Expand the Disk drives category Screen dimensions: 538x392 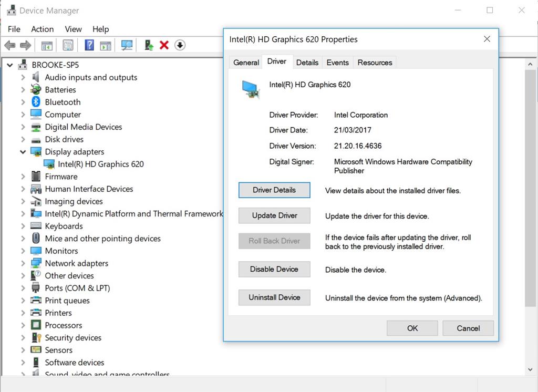tap(23, 139)
